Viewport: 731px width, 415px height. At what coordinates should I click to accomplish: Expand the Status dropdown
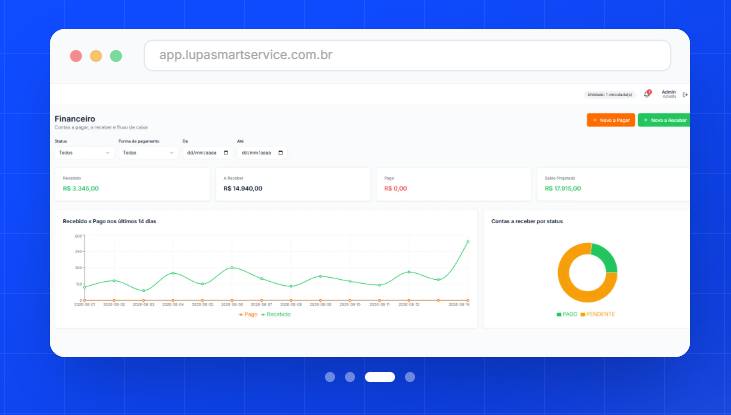click(x=84, y=153)
